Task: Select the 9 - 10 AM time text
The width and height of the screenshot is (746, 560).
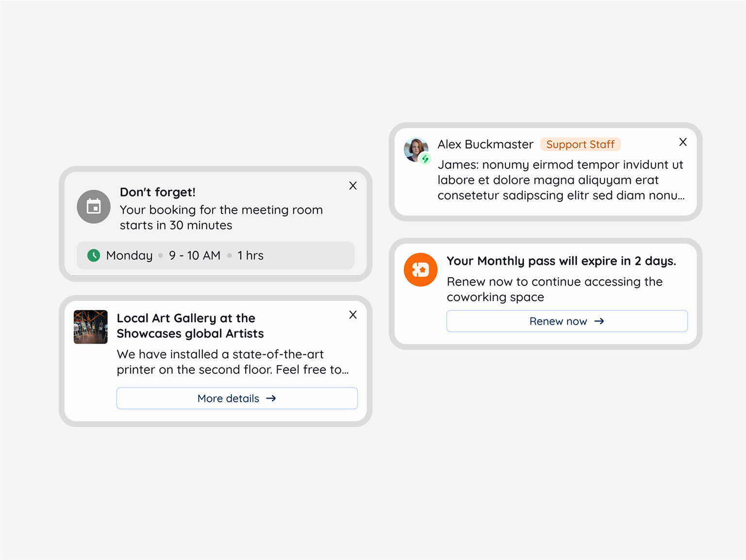Action: [194, 255]
